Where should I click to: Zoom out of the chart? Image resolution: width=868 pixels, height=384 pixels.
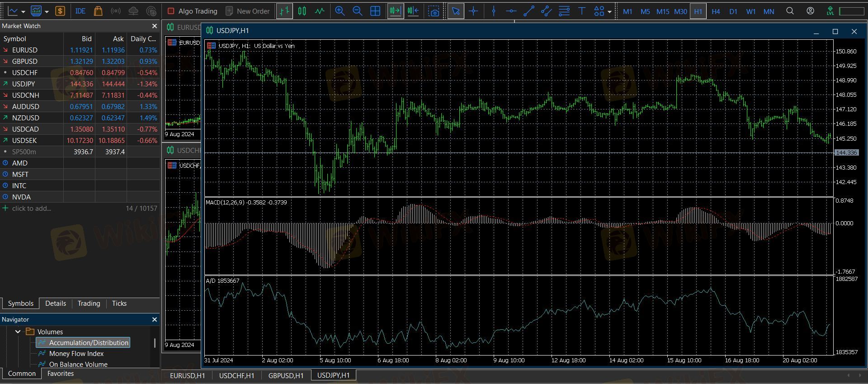tap(357, 11)
